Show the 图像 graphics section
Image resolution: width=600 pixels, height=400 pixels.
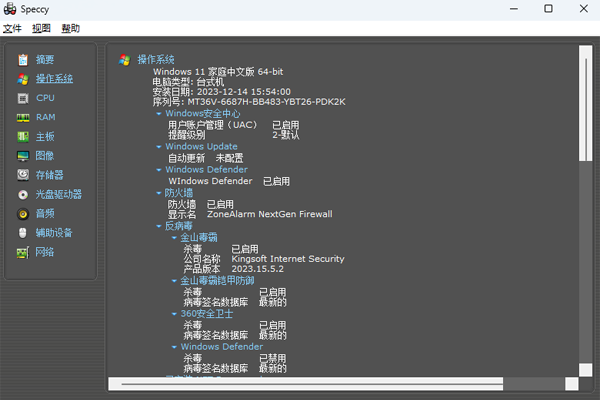[45, 156]
